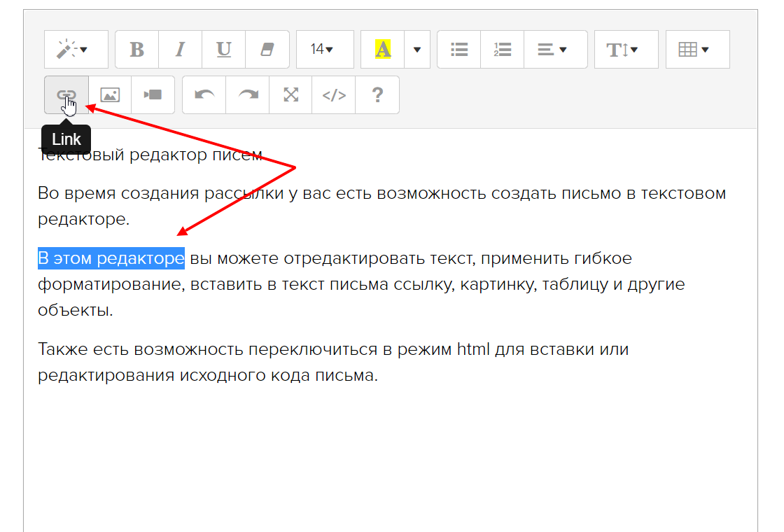Click the line starting 'Во время создания рассылки'
The width and height of the screenshot is (784, 532).
pos(382,193)
